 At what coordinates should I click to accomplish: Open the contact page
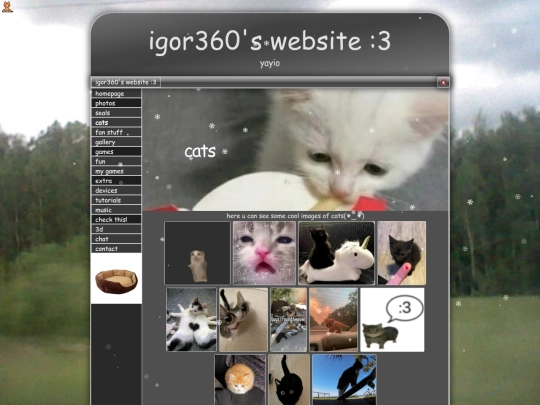click(x=116, y=248)
